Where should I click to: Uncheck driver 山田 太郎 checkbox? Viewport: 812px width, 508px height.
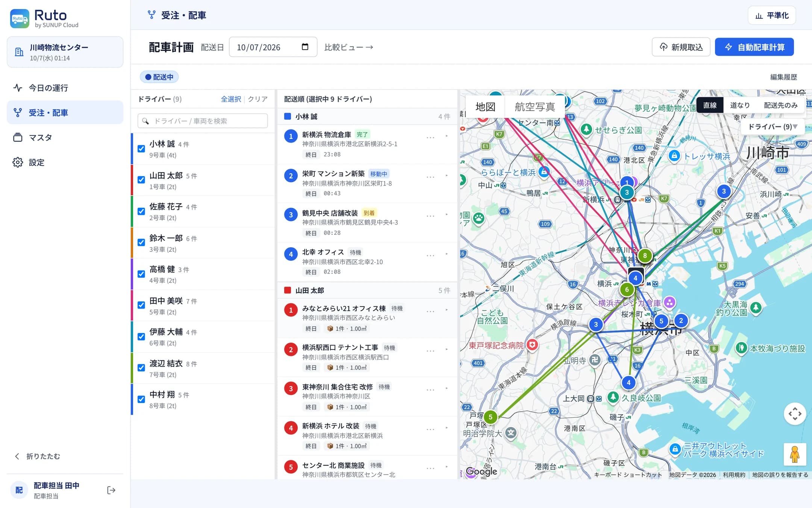click(x=141, y=180)
